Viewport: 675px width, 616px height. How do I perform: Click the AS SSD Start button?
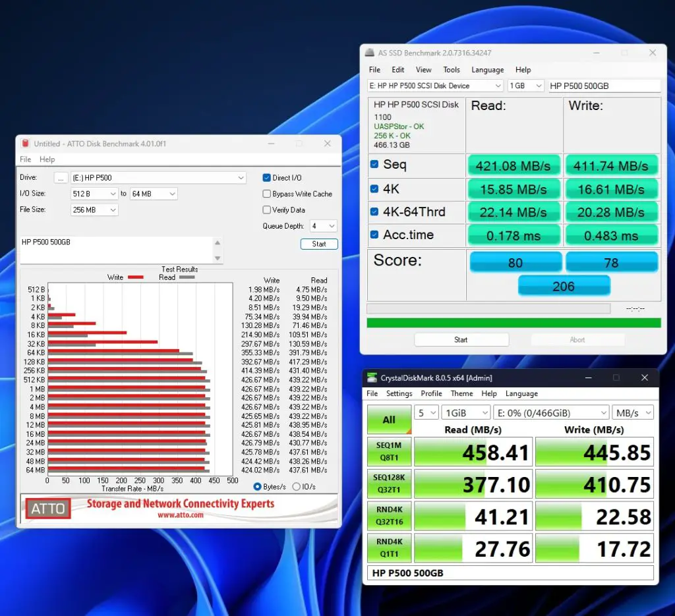pos(461,340)
